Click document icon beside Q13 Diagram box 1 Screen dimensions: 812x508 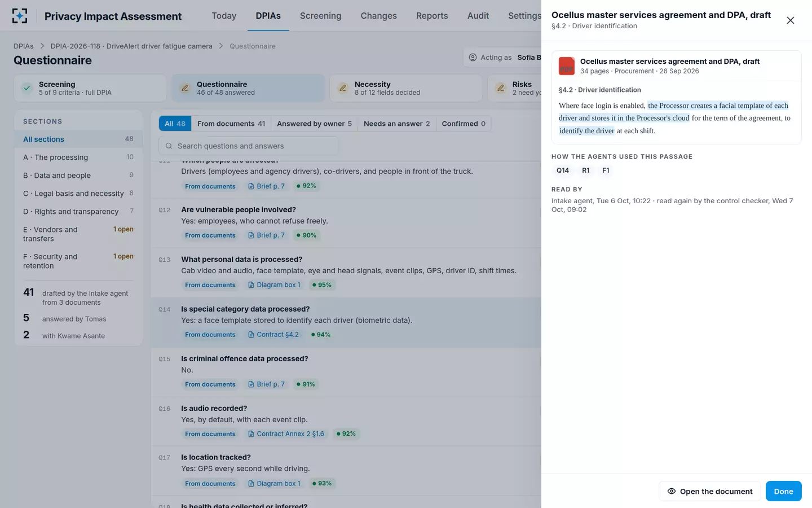pos(251,285)
